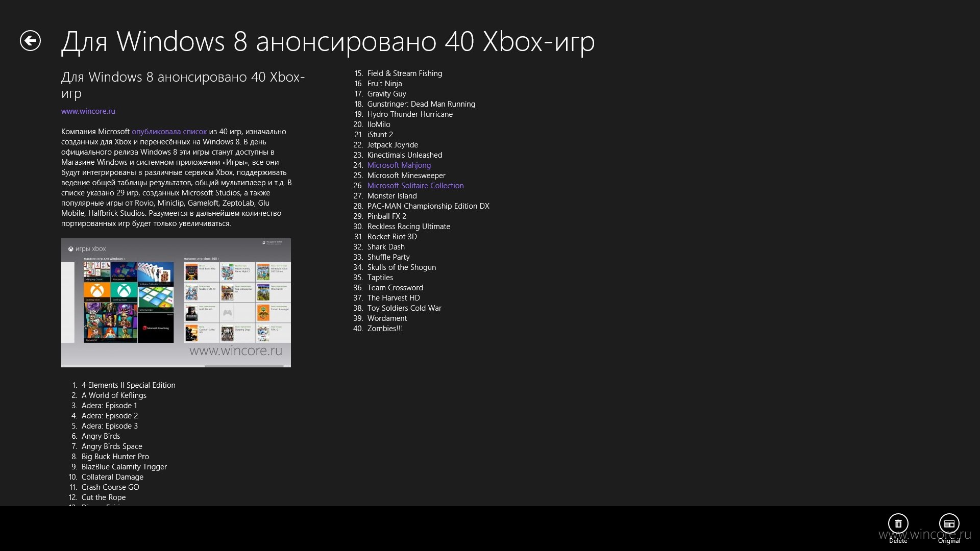This screenshot has height=551, width=980.
Task: Select 'BlazBlue Calamity Trigger' entry
Action: (124, 467)
